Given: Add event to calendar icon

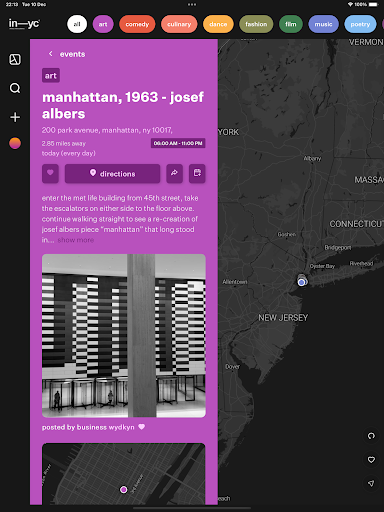Looking at the screenshot, I should pyautogui.click(x=197, y=173).
